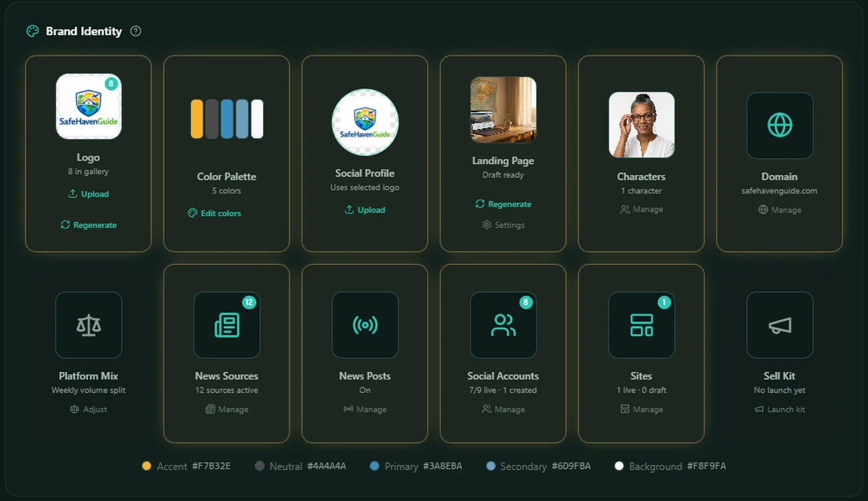Image resolution: width=868 pixels, height=501 pixels.
Task: Click the yellow bar in Color Palette
Action: [x=197, y=119]
